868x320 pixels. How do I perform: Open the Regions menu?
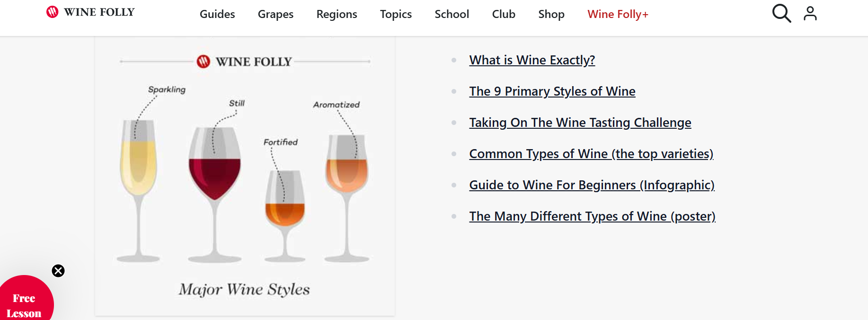click(x=337, y=14)
